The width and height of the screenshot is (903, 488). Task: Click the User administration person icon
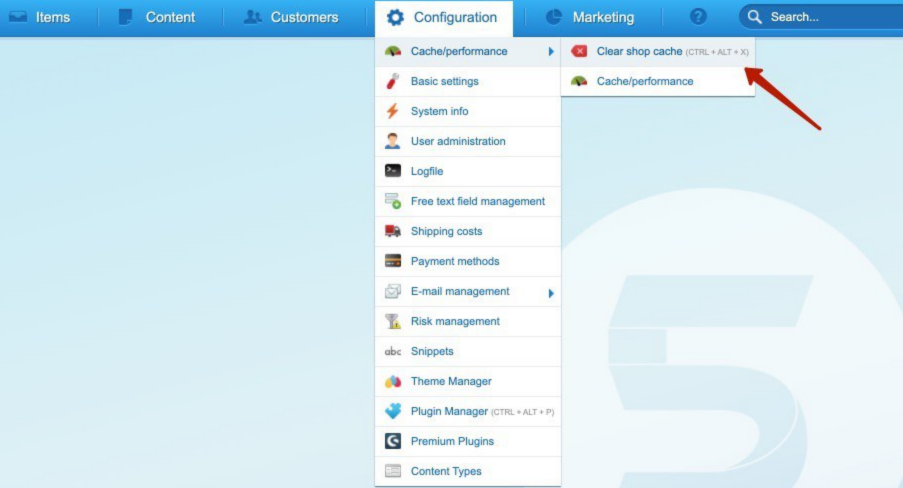(393, 141)
